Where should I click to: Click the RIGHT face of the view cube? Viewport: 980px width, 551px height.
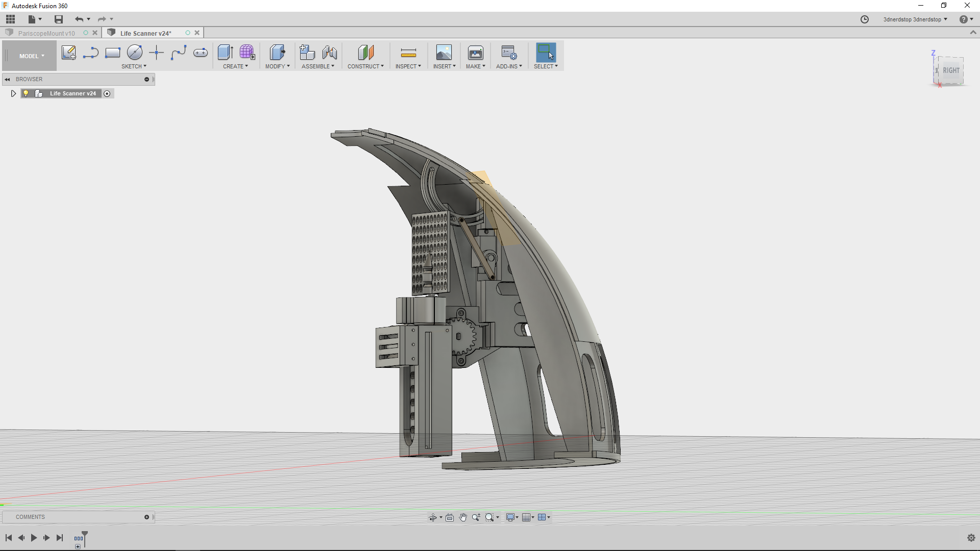(951, 70)
